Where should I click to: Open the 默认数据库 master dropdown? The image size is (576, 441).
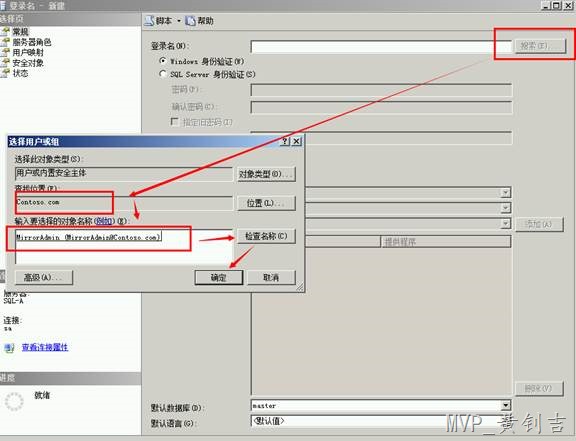(x=506, y=405)
